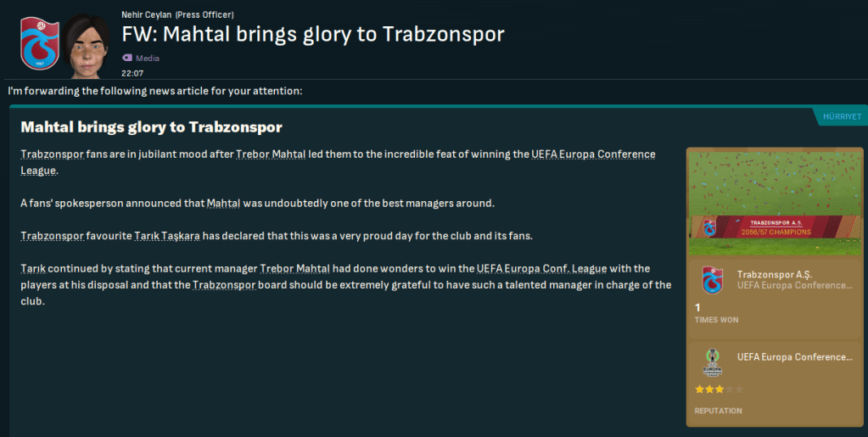
Task: Open the Trebor Mahtal link in the first paragraph
Action: point(272,154)
